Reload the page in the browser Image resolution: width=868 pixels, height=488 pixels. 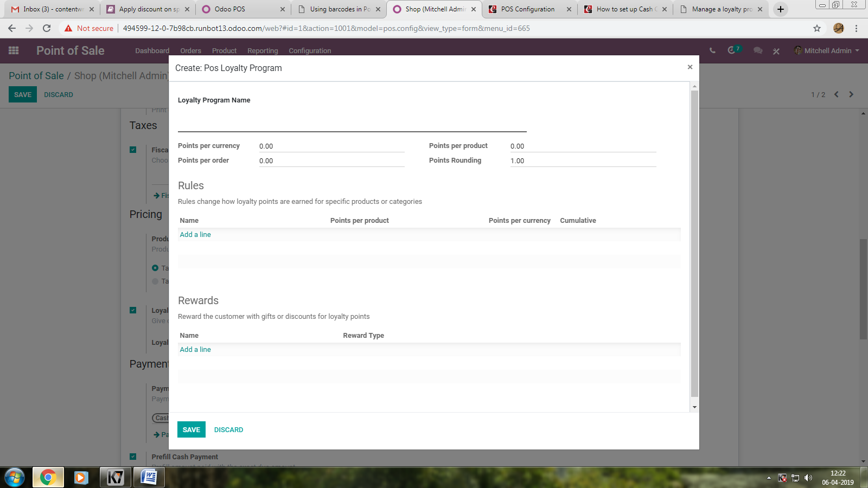click(x=47, y=28)
